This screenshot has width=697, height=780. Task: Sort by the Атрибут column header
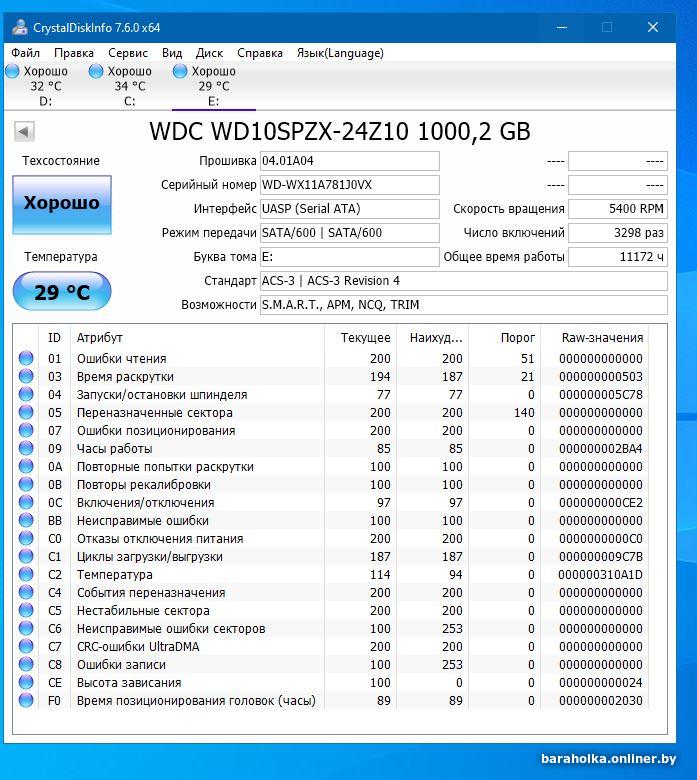click(x=198, y=338)
